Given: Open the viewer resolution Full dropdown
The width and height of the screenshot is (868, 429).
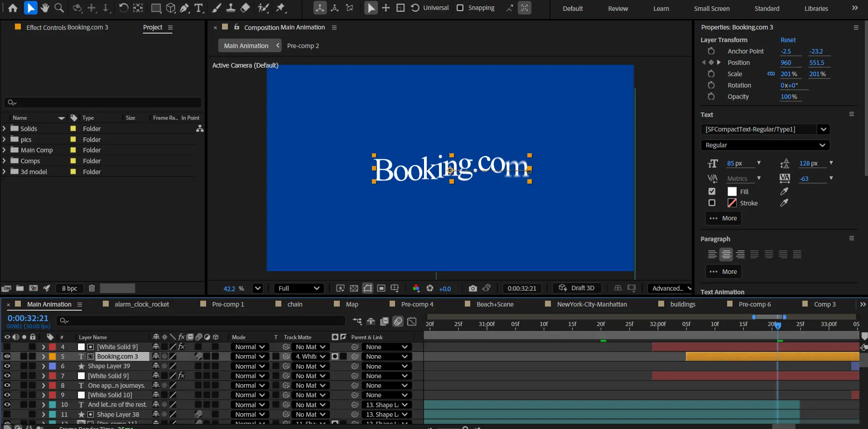Looking at the screenshot, I should coord(298,288).
